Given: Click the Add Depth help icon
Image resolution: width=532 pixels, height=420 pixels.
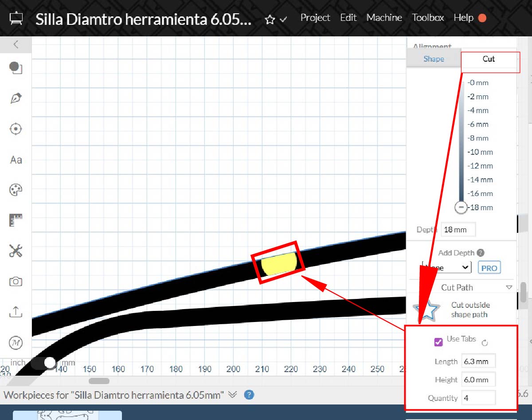Looking at the screenshot, I should [x=481, y=253].
